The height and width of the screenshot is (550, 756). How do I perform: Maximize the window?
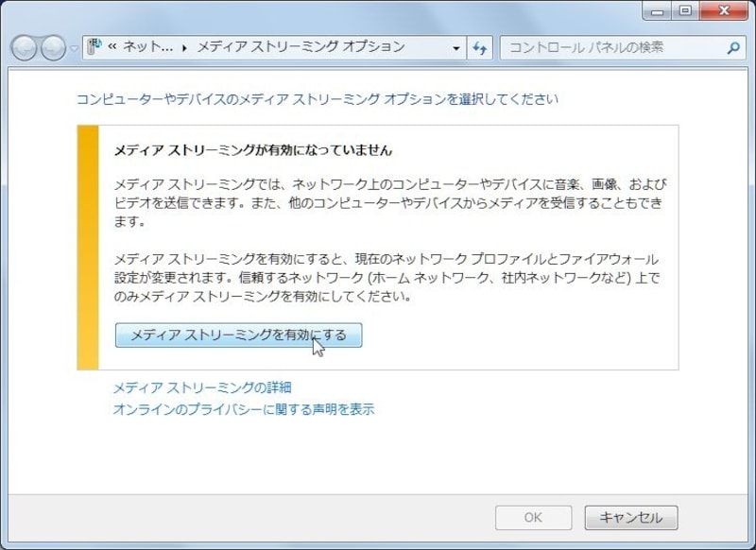[x=684, y=10]
